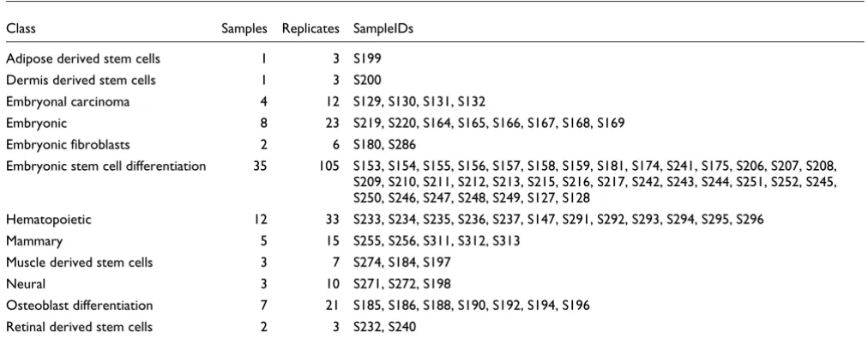The width and height of the screenshot is (868, 339).
Task: Click sample ID S232 in Retinal row
Action: click(x=367, y=327)
